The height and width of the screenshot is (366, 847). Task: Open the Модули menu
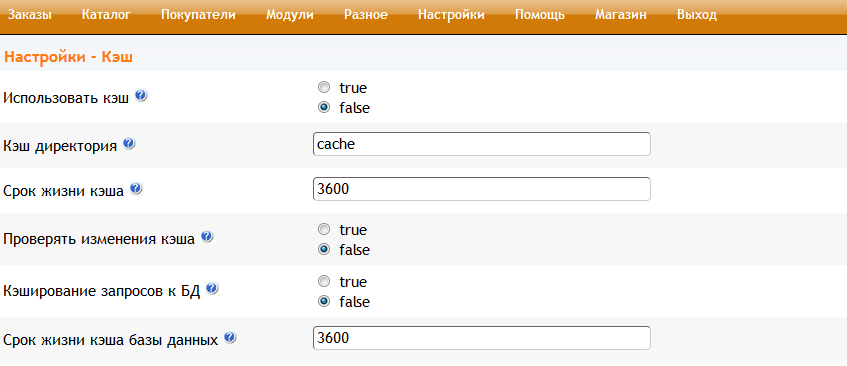tap(290, 15)
